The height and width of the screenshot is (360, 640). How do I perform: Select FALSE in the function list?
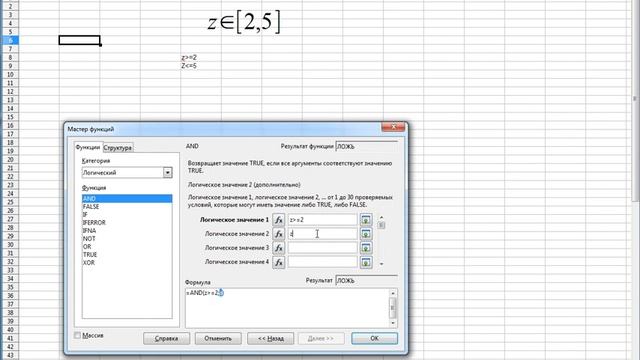[127, 207]
